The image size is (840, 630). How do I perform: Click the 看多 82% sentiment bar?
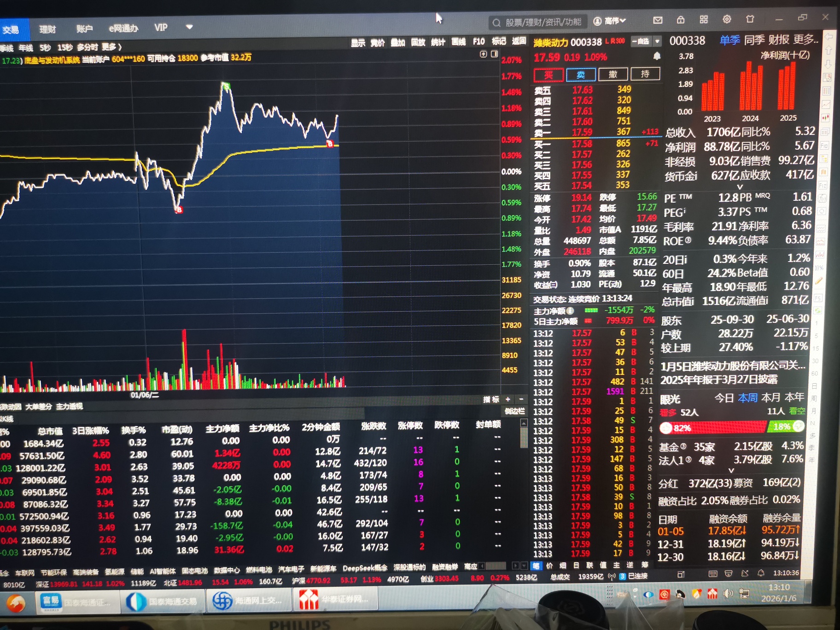tap(713, 428)
